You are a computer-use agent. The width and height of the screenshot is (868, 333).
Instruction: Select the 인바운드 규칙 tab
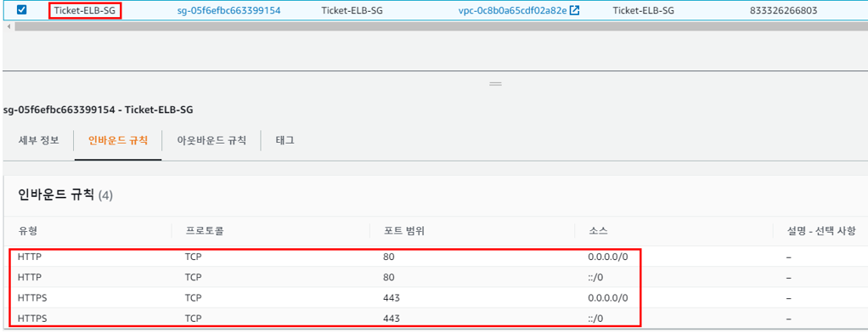click(118, 140)
